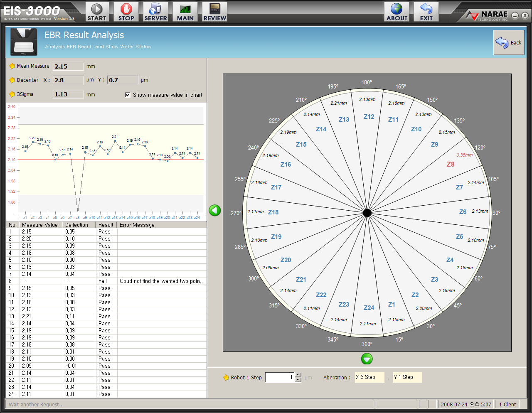This screenshot has height=413, width=532.
Task: Click the z8 dip point on line chart
Action: coord(78,212)
